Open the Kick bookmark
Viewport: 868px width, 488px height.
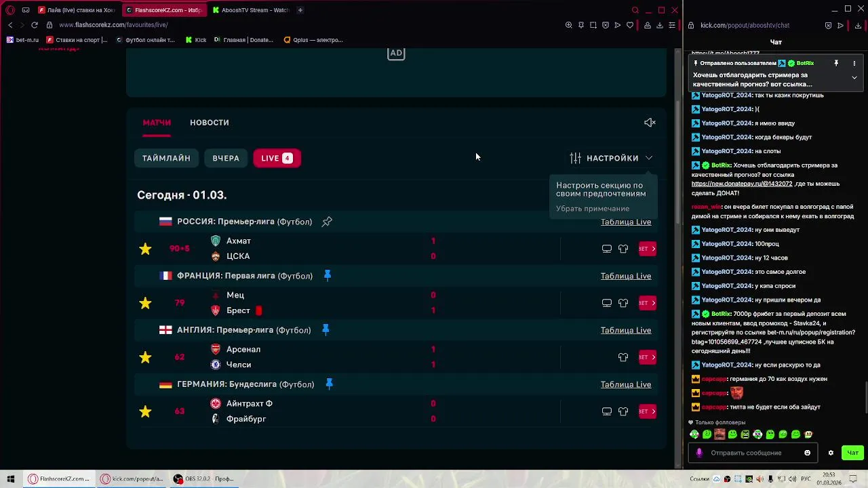click(196, 40)
